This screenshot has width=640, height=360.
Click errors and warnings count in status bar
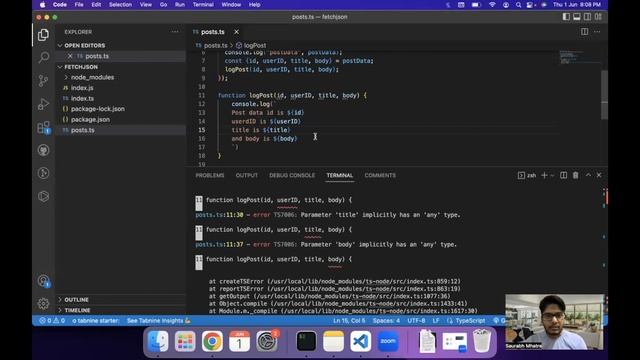(52, 321)
